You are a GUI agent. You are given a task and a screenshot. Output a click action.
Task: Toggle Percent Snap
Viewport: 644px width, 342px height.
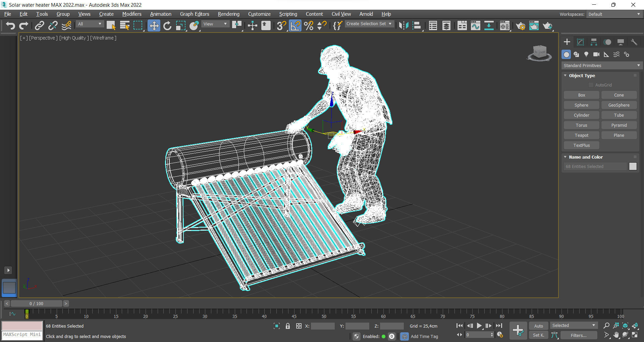309,25
